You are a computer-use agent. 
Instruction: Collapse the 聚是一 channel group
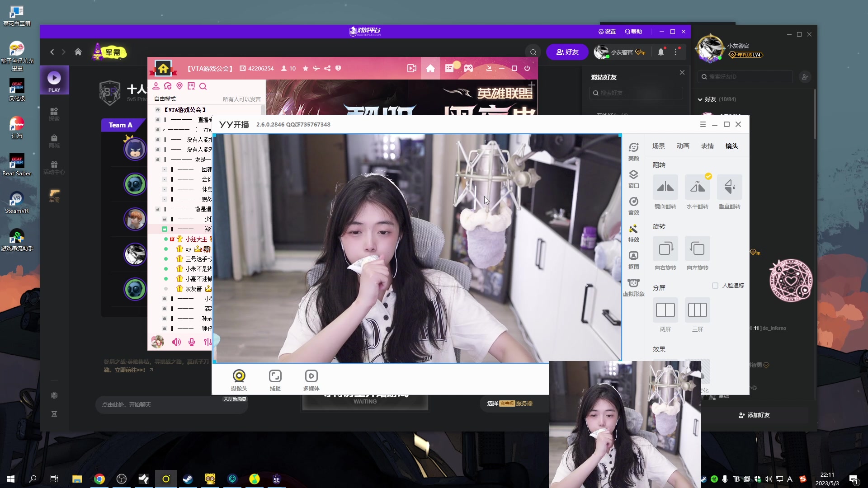[157, 160]
